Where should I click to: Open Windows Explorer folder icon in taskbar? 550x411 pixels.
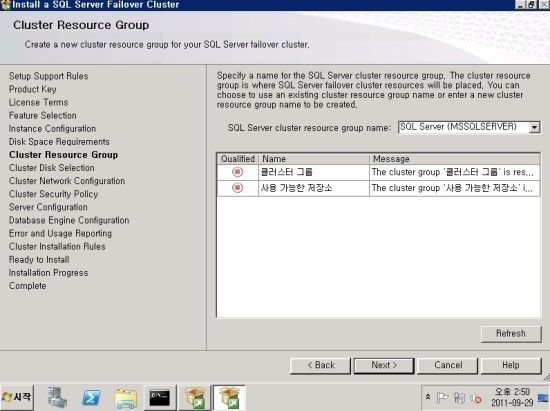click(126, 398)
